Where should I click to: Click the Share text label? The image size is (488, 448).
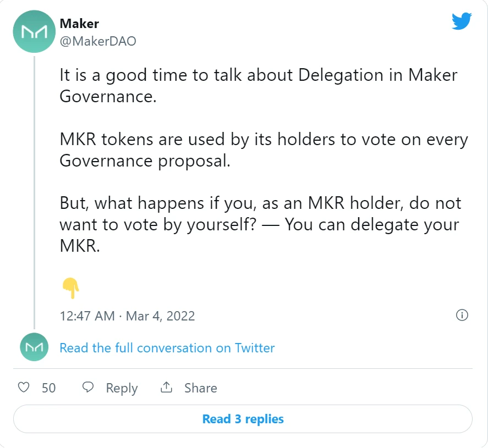(x=201, y=388)
